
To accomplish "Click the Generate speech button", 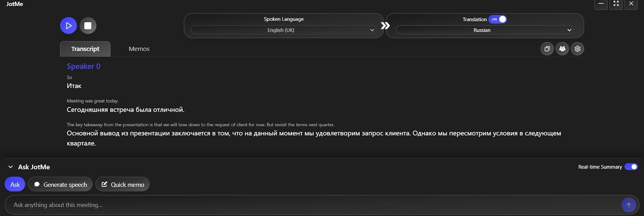I will coord(60,185).
